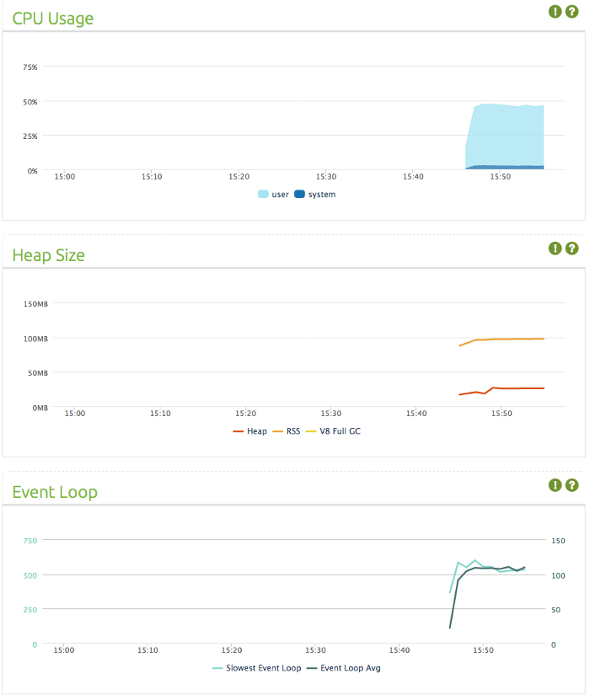This screenshot has width=590, height=700.
Task: Click the CPU Usage alert exclamation icon
Action: point(555,12)
